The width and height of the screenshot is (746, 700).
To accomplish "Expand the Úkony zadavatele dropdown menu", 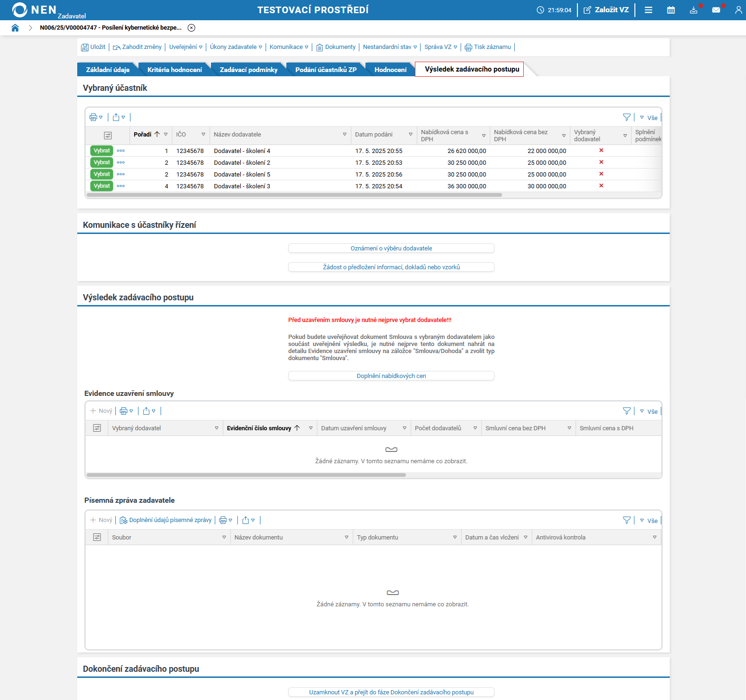I will click(x=235, y=47).
